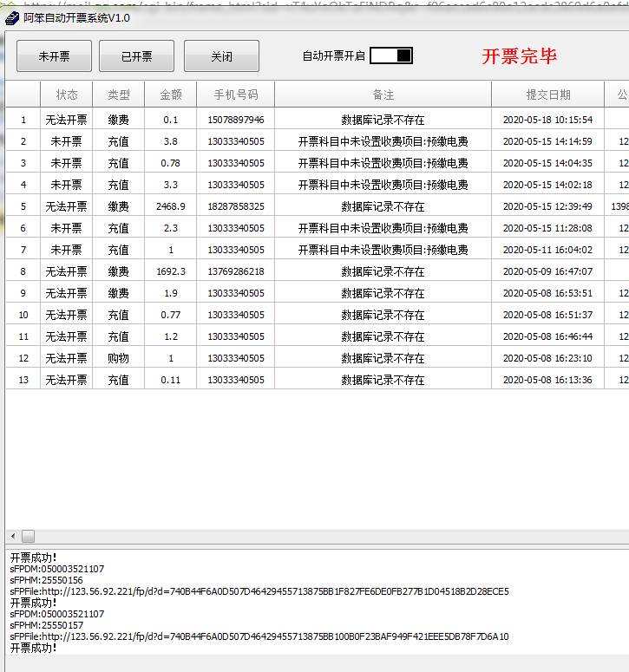Image resolution: width=629 pixels, height=672 pixels.
Task: Select amount 1692.3 cell
Action: [x=171, y=271]
